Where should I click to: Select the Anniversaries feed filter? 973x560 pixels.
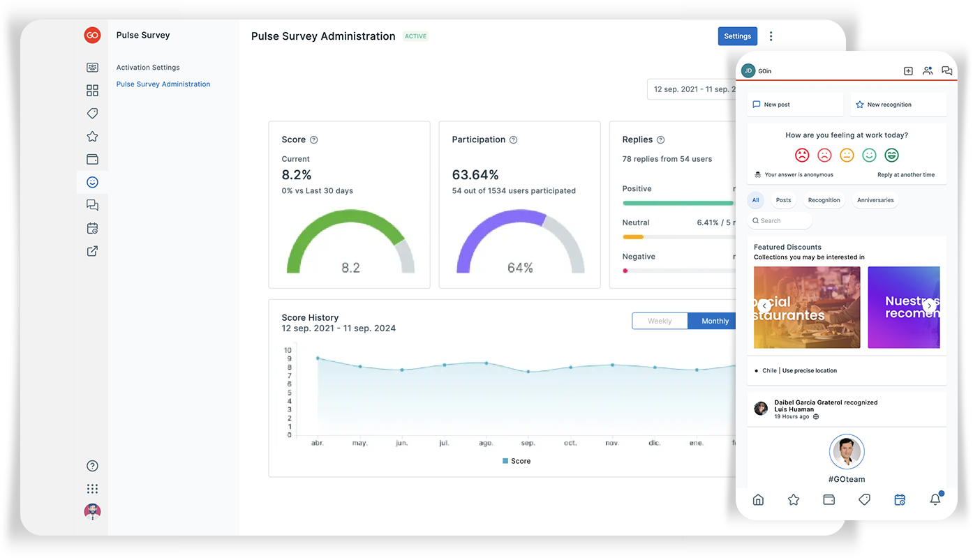point(875,200)
